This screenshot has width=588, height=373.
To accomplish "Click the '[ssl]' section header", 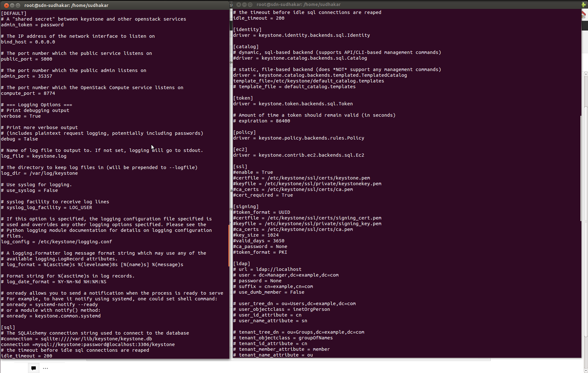I will click(240, 167).
